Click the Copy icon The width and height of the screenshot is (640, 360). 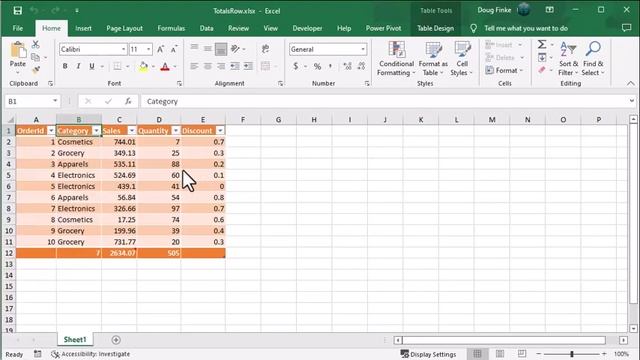tap(36, 57)
